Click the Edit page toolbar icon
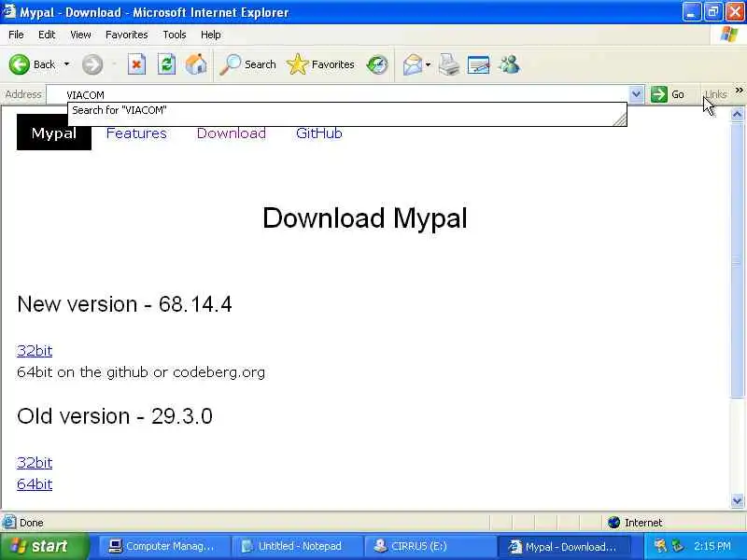Screen dimensions: 747x560 click(478, 64)
